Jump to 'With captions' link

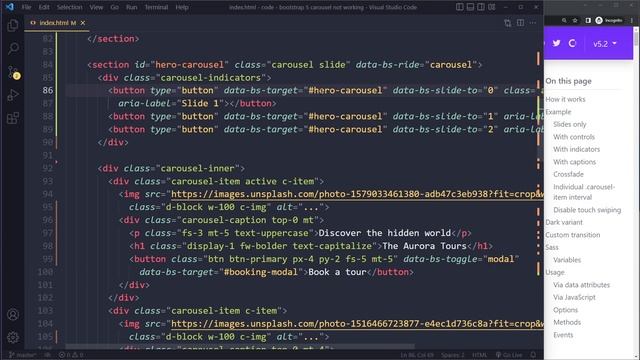[x=574, y=162]
